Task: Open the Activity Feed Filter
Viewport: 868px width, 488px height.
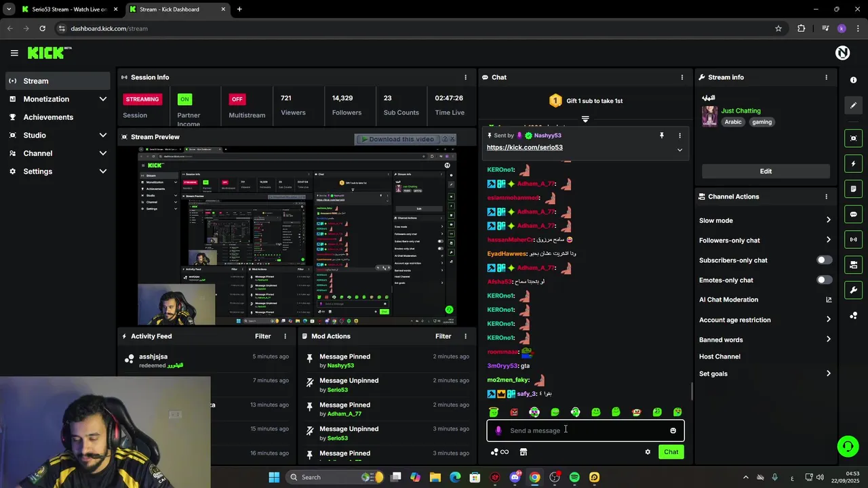Action: [x=262, y=336]
